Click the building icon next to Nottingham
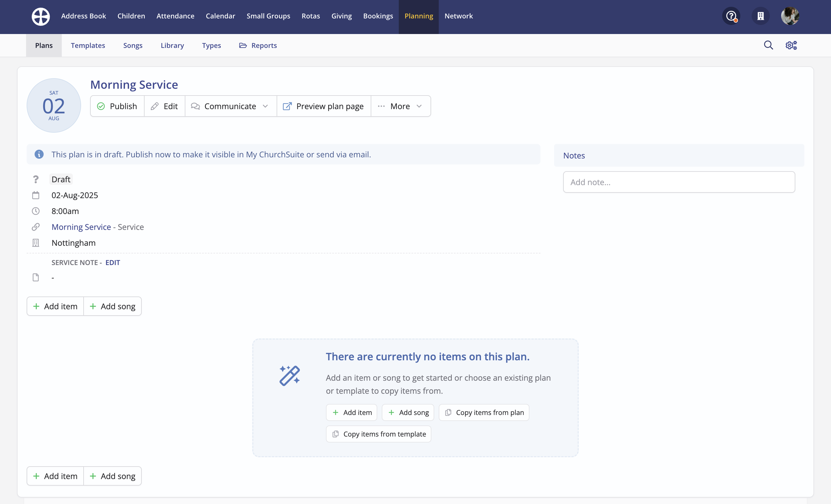The image size is (831, 504). (36, 243)
